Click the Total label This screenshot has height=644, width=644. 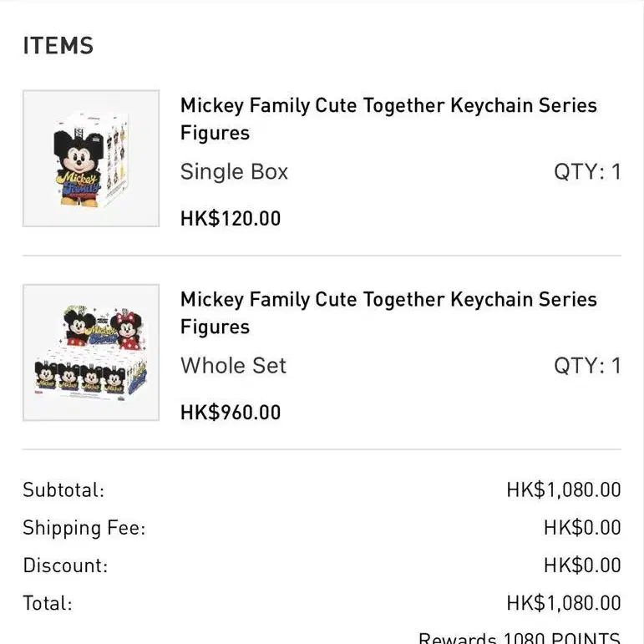tap(48, 603)
